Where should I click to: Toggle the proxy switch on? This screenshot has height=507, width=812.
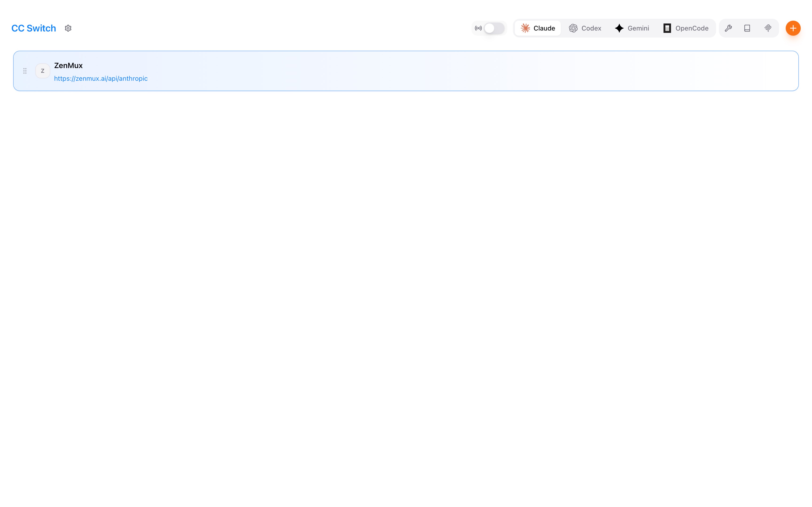pyautogui.click(x=494, y=28)
